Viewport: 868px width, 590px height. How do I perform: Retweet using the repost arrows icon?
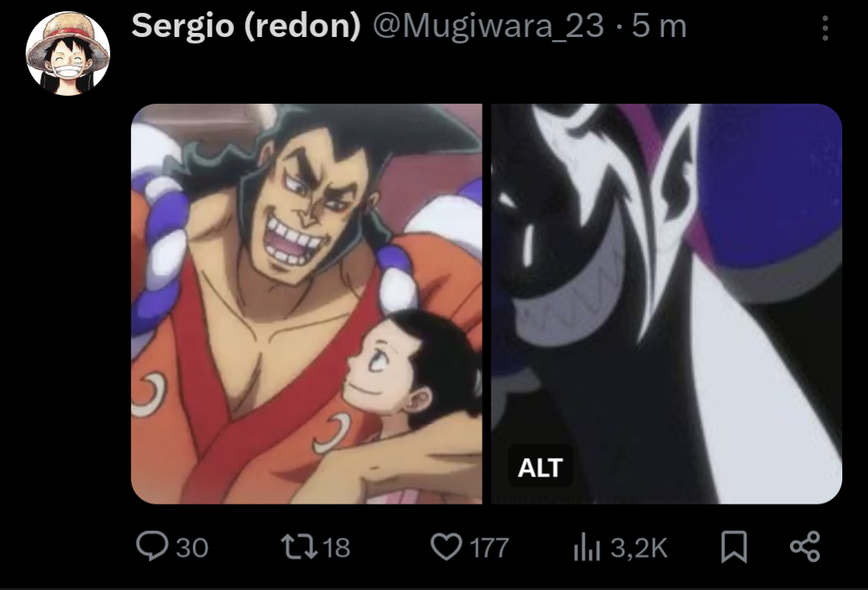(x=299, y=547)
